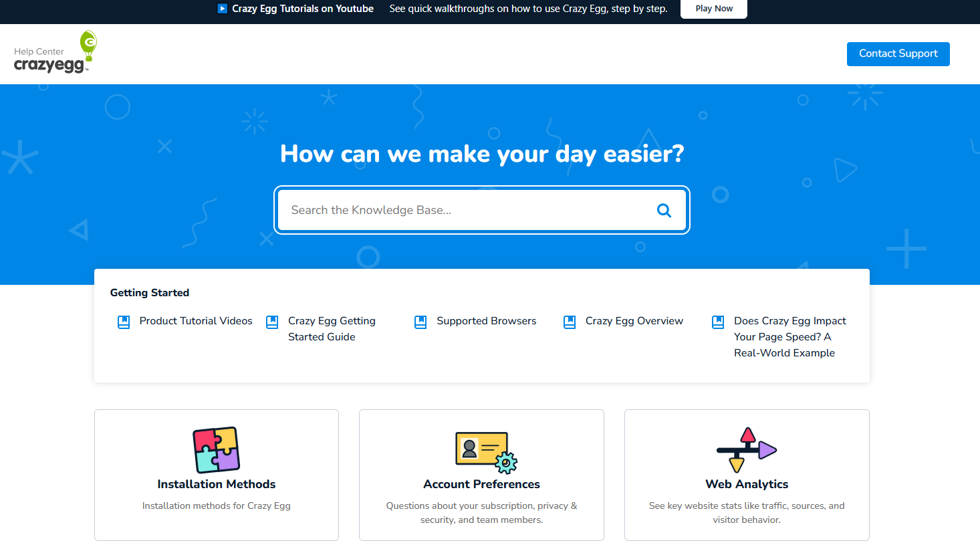The width and height of the screenshot is (980, 551).
Task: Click the YouTube play icon in top banner
Action: pos(223,9)
